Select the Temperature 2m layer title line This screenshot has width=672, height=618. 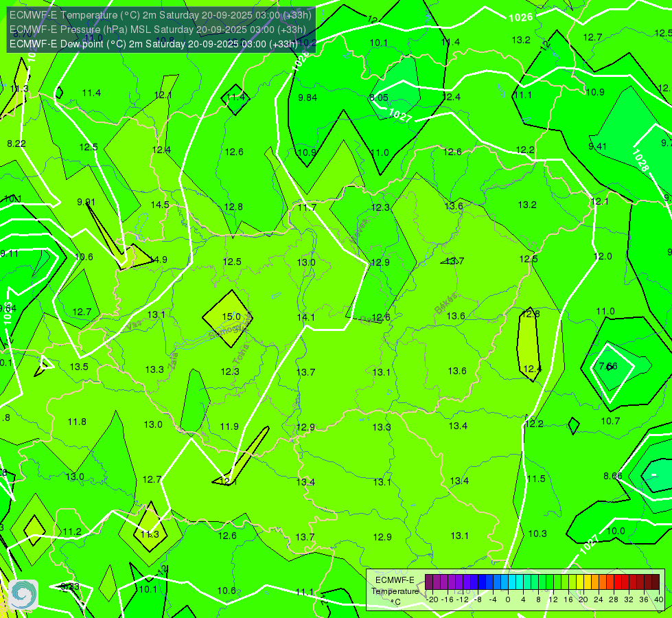161,15
